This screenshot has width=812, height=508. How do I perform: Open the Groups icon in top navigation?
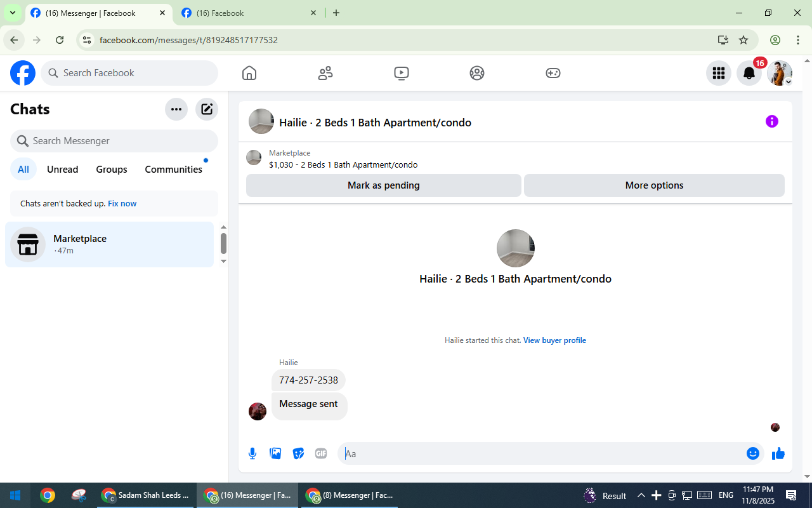477,73
